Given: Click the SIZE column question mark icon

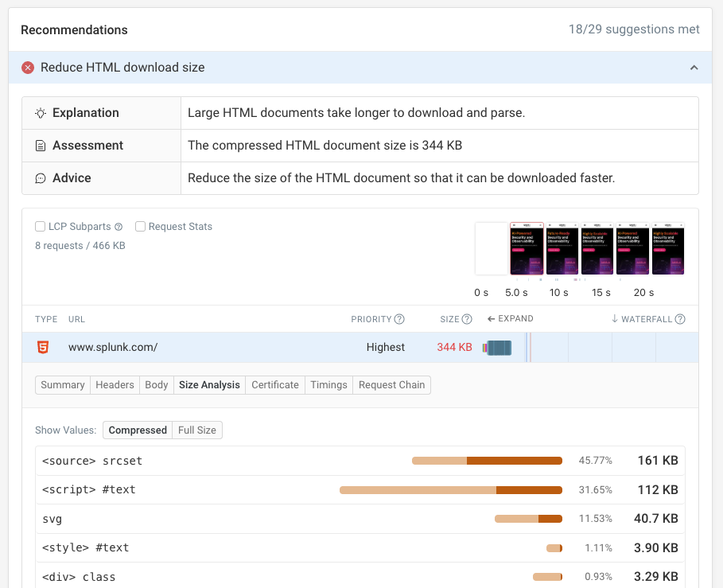Looking at the screenshot, I should [x=468, y=319].
